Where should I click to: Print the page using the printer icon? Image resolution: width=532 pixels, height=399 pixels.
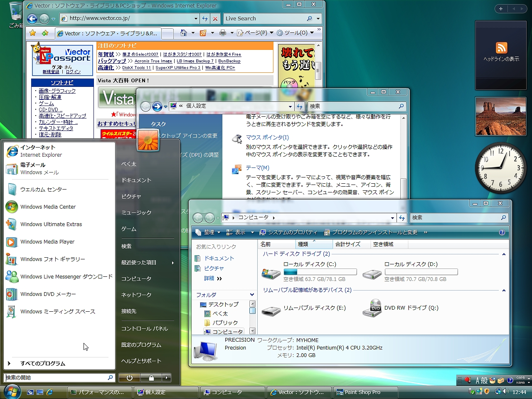tap(223, 33)
